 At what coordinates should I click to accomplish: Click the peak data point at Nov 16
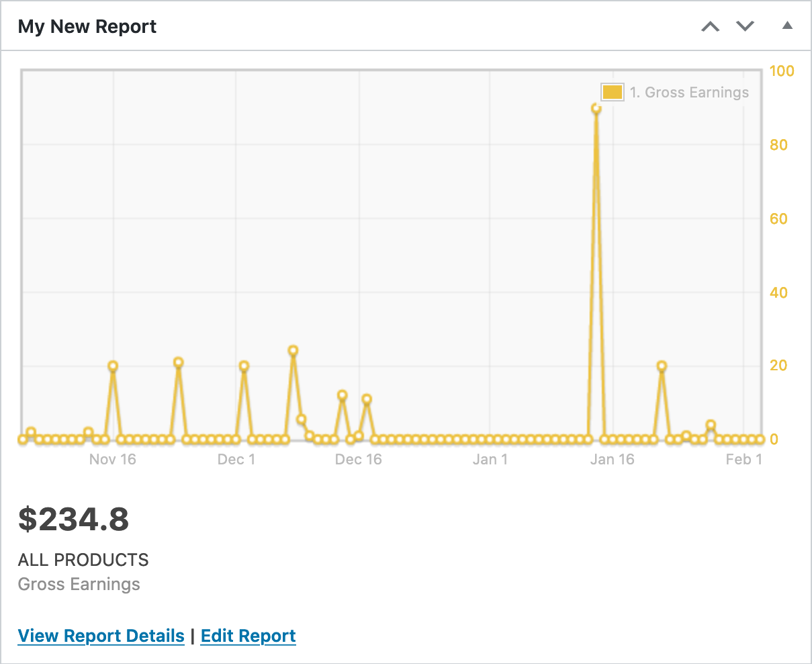coord(113,366)
